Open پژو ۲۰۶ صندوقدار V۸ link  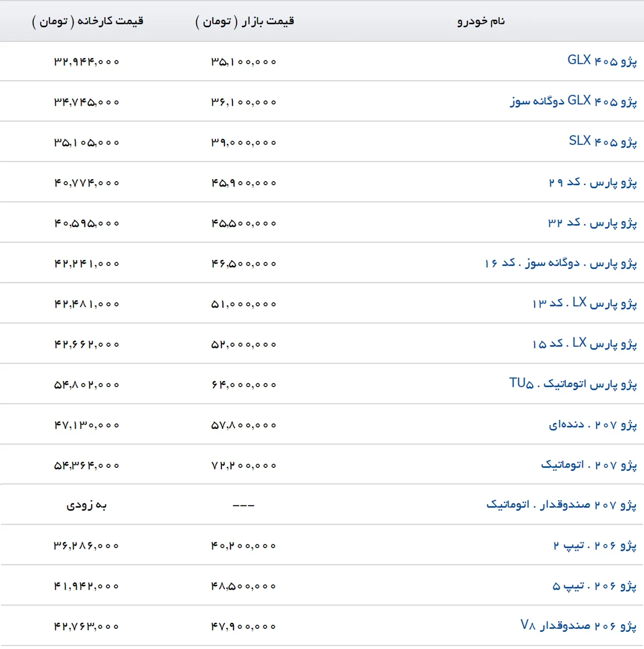click(x=579, y=626)
